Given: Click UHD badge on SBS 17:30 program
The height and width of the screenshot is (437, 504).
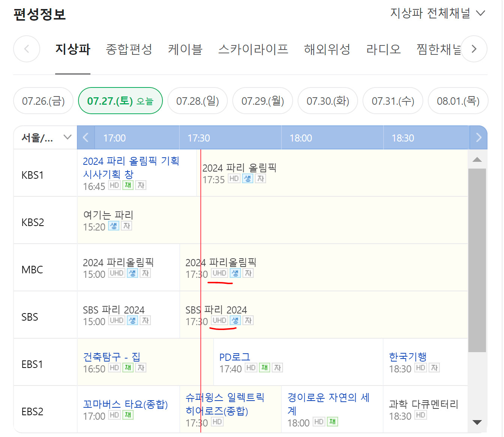Looking at the screenshot, I should pos(219,320).
